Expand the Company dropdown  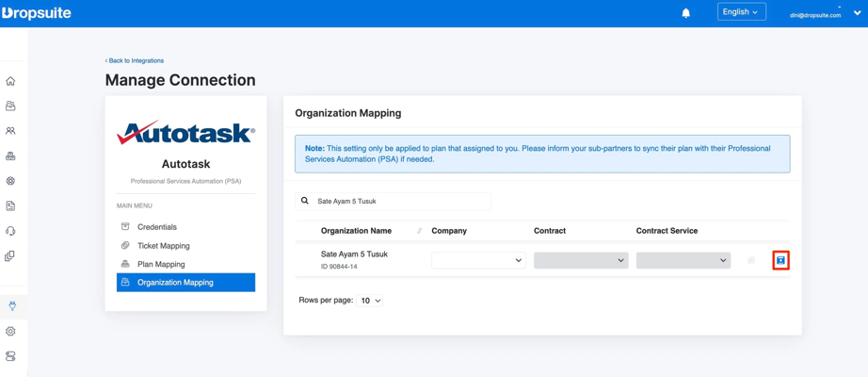pos(478,260)
